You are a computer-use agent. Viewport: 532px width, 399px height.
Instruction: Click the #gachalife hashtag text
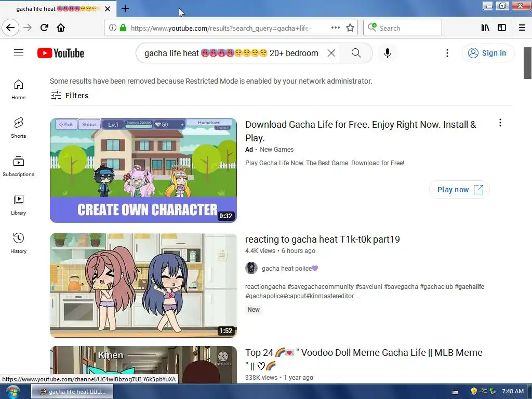(x=469, y=287)
